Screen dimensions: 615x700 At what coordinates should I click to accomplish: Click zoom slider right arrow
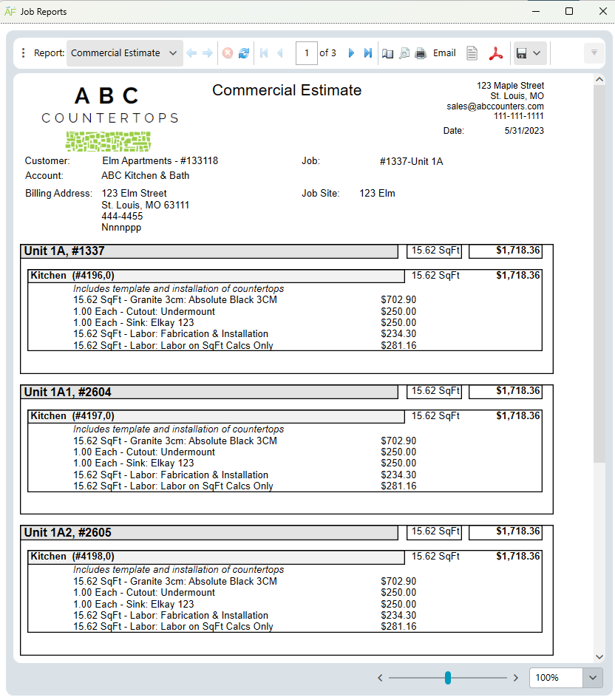point(516,678)
